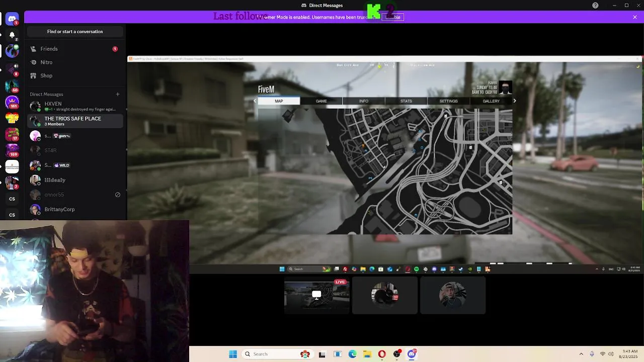
Task: Click the microphone icon in system tray
Action: pyautogui.click(x=592, y=354)
